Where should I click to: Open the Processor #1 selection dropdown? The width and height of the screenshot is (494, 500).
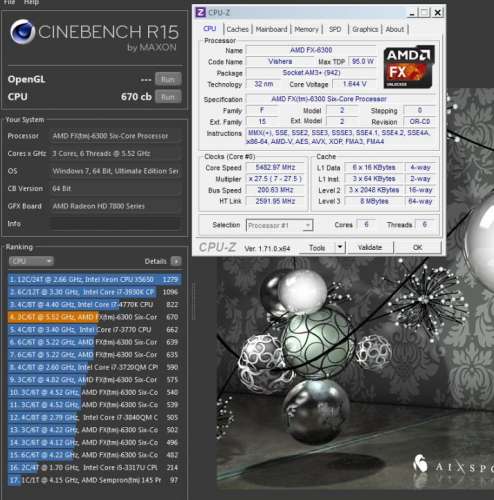279,225
